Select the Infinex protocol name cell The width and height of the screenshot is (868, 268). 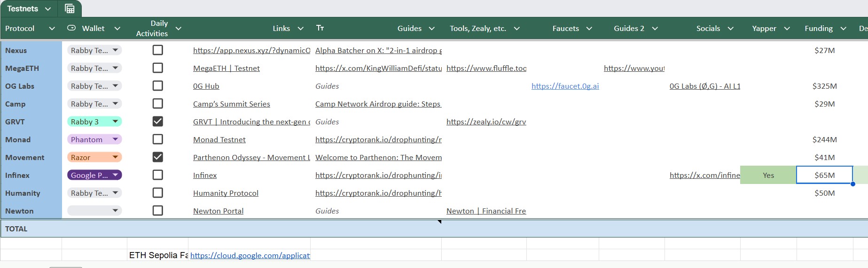pyautogui.click(x=31, y=175)
